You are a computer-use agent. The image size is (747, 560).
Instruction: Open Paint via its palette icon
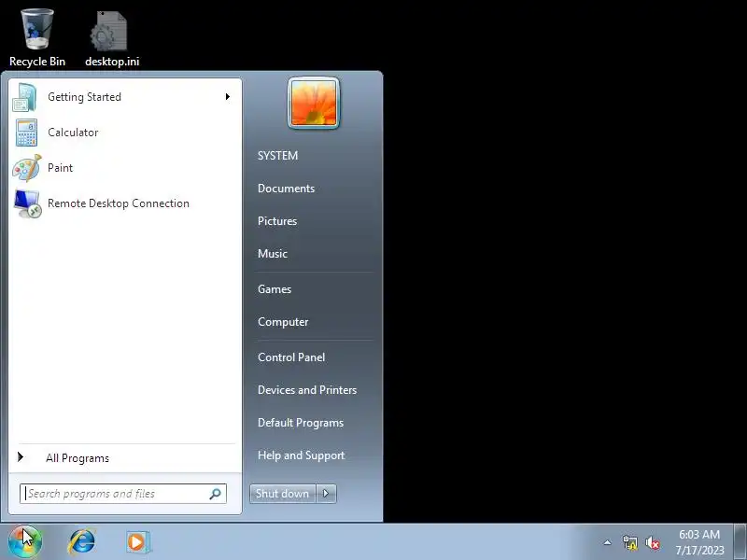[x=27, y=168]
